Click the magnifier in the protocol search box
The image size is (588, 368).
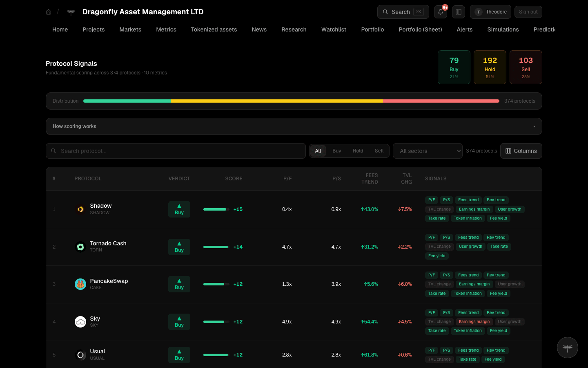coord(53,151)
